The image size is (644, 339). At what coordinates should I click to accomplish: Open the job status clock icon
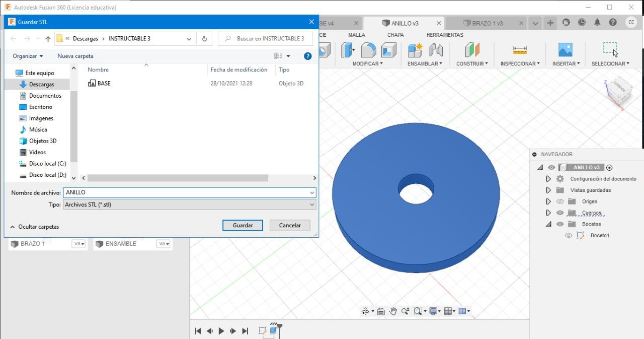(x=582, y=23)
